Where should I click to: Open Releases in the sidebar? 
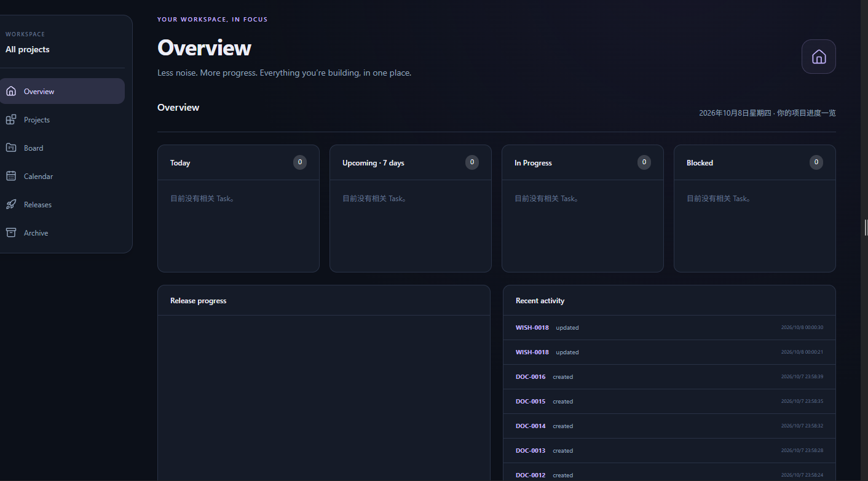(62, 204)
